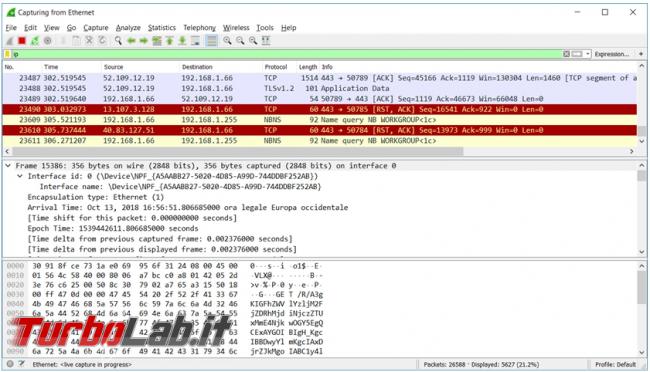Click the display filter bookmark icon
This screenshot has height=372, width=650.
point(7,54)
